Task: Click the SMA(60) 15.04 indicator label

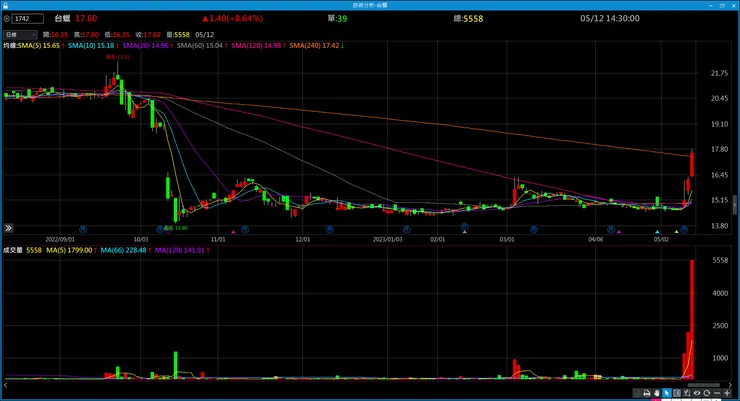Action: pyautogui.click(x=202, y=46)
